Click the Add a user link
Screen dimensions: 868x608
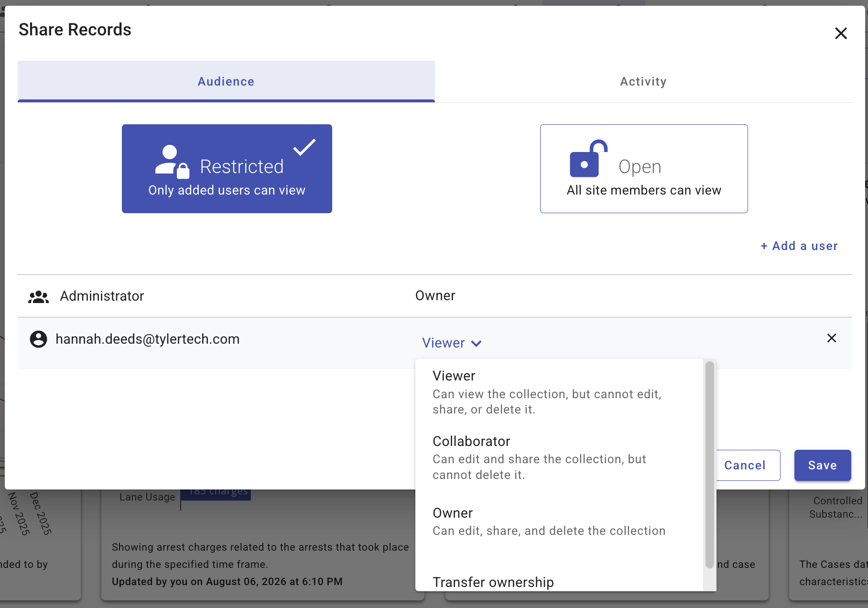click(x=799, y=246)
